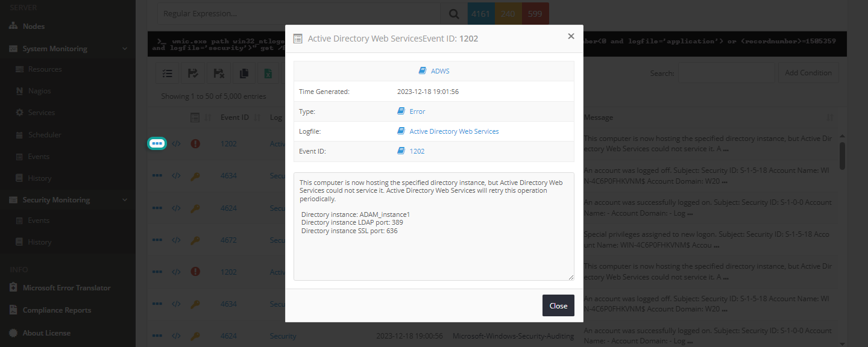Screen dimensions: 868x347
Task: Click the code icon on the 19:00:56 row
Action: pyautogui.click(x=176, y=336)
